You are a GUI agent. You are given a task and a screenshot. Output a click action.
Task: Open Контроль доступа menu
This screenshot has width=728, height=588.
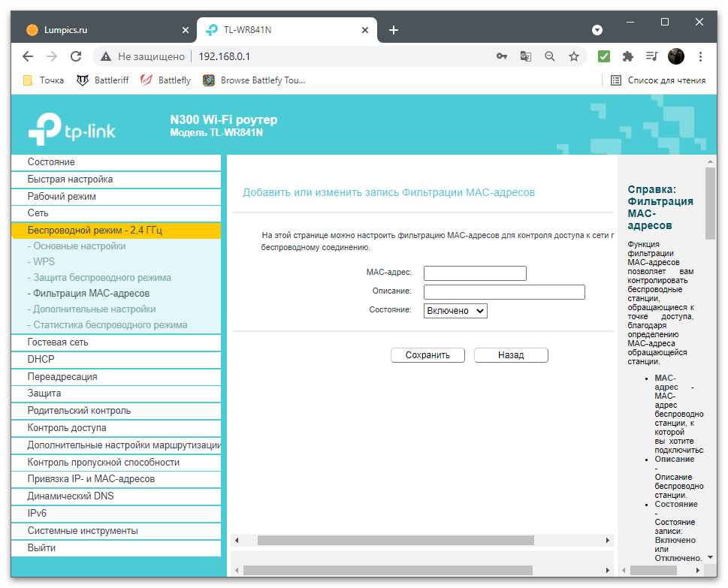116,427
